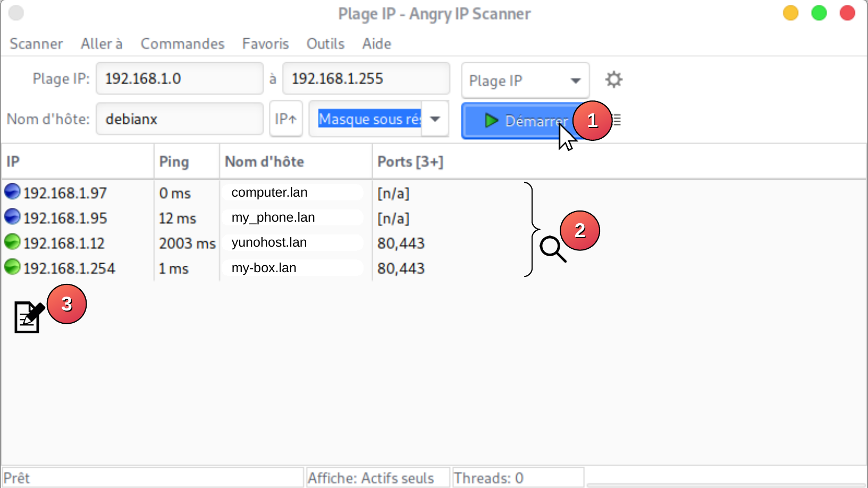Viewport: 868px width, 488px height.
Task: Open the Masque sous réseau dropdown arrow
Action: [435, 119]
